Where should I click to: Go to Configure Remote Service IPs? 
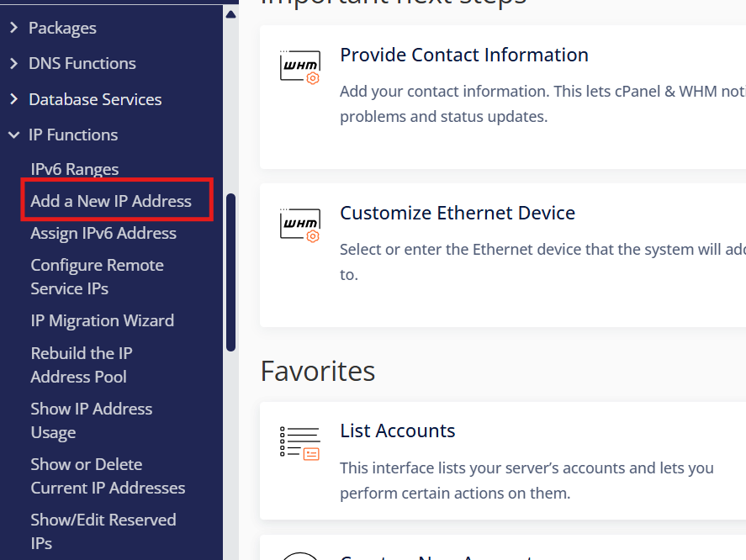pos(97,277)
